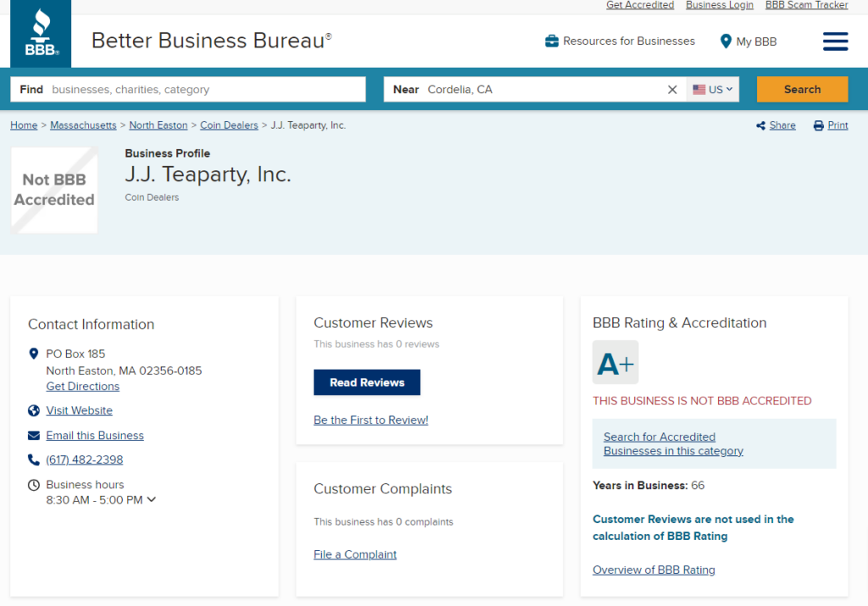This screenshot has height=606, width=868.
Task: Expand business hours chevron
Action: coord(152,499)
